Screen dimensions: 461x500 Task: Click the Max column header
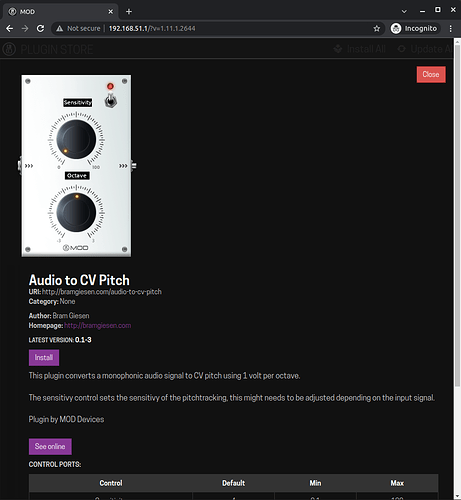tap(397, 483)
